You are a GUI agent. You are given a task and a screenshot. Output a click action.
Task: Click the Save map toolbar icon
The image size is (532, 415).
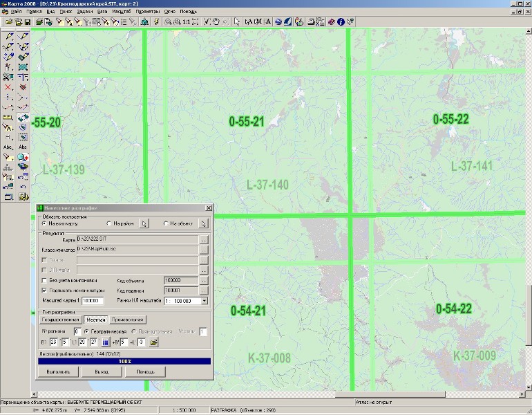click(x=26, y=22)
